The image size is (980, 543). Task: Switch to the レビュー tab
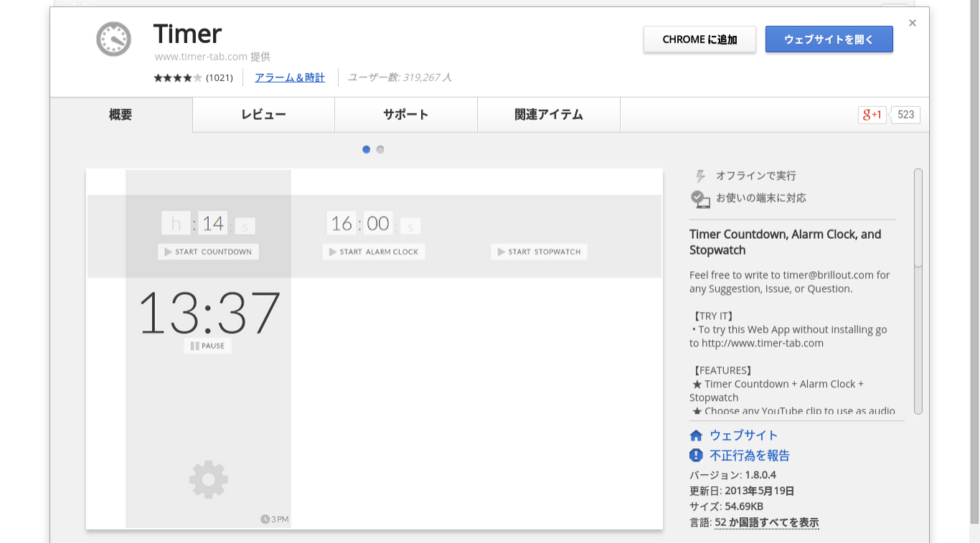pyautogui.click(x=264, y=115)
